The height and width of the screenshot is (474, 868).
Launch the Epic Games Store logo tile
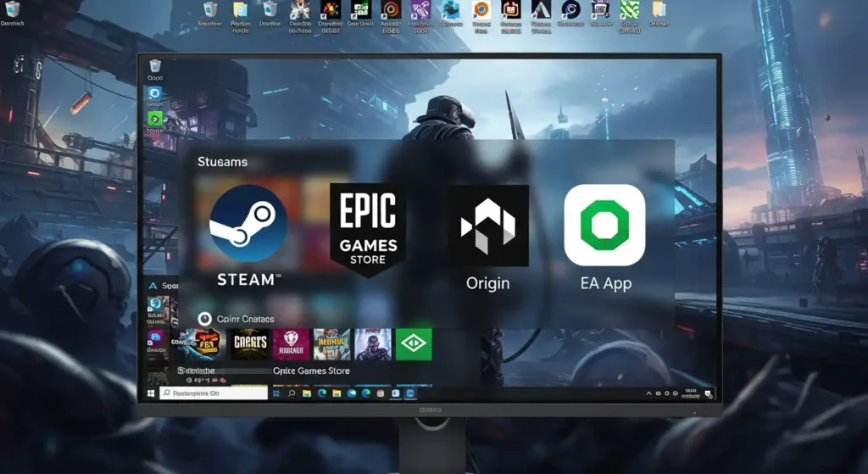coord(368,230)
